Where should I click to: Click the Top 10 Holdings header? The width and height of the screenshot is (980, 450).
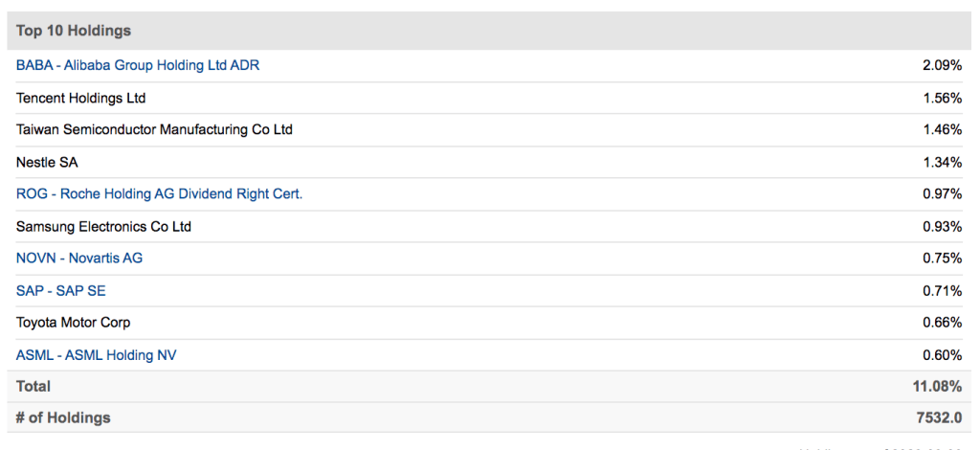tap(74, 31)
